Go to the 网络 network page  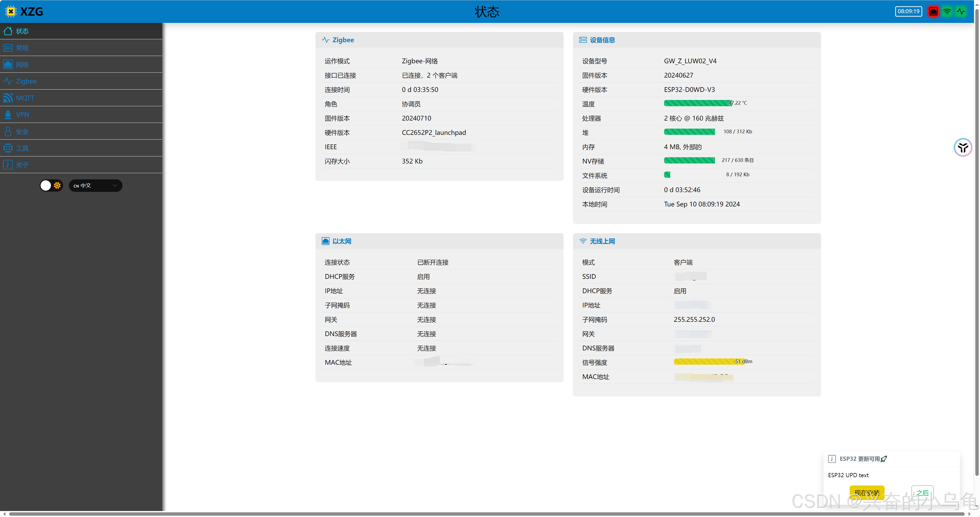[x=22, y=65]
